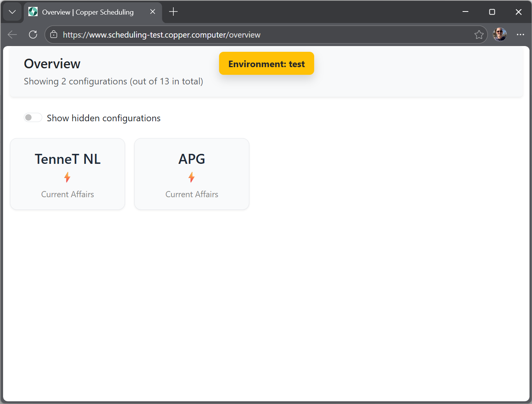The height and width of the screenshot is (404, 532).
Task: Click the lightning bolt icon under TenneT NL
Action: (x=67, y=177)
